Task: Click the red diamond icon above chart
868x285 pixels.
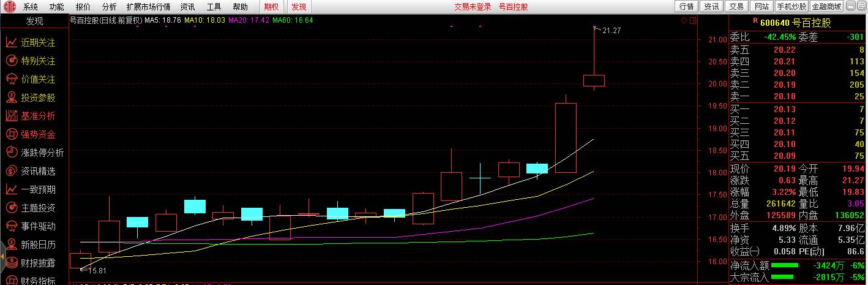Action: 684,21
